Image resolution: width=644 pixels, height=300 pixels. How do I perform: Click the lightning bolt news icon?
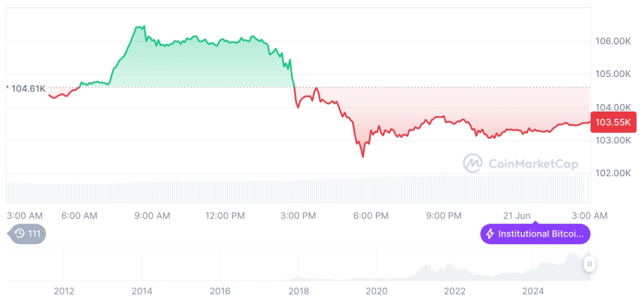coord(490,234)
